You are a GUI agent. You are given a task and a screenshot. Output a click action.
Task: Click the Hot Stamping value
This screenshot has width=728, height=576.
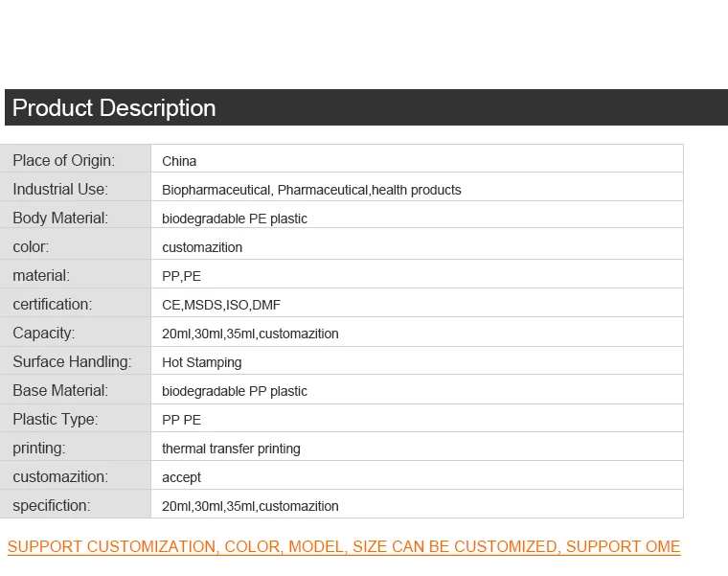(x=201, y=362)
